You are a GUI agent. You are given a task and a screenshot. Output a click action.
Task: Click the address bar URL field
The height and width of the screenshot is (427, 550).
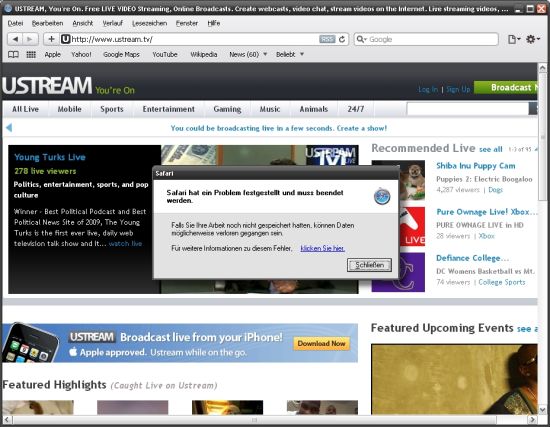195,39
